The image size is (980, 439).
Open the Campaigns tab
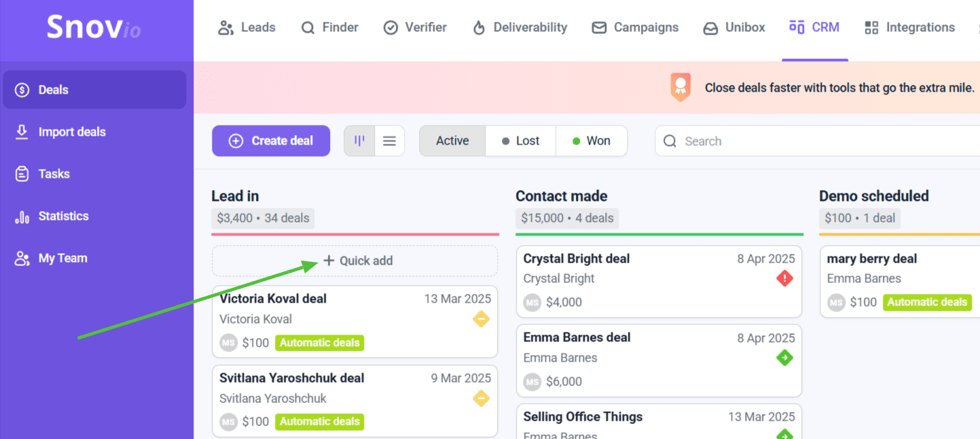point(635,28)
